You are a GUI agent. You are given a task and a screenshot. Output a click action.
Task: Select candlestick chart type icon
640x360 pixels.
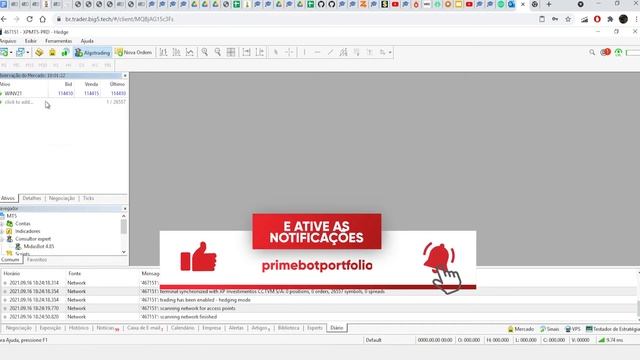pyautogui.click(x=176, y=52)
